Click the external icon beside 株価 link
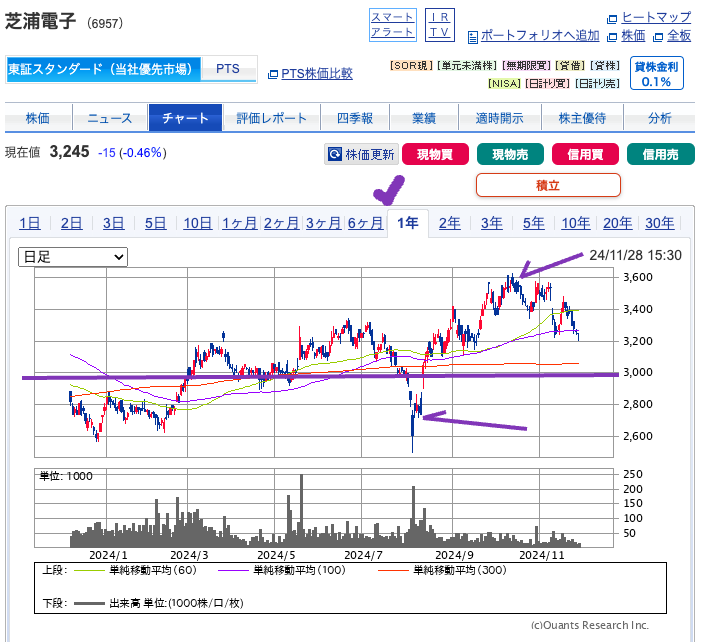Image resolution: width=702 pixels, height=642 pixels. click(x=612, y=37)
